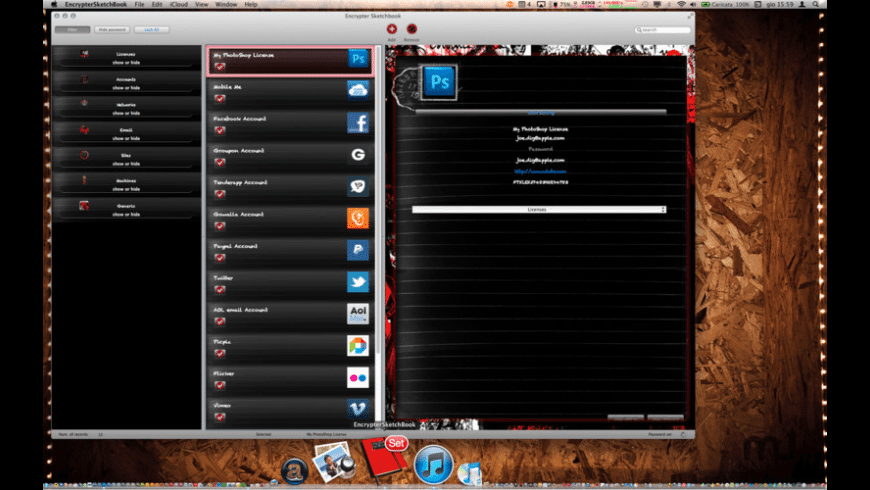Click the 'Password set' status bar text
Screen dimensions: 870x490
660,435
